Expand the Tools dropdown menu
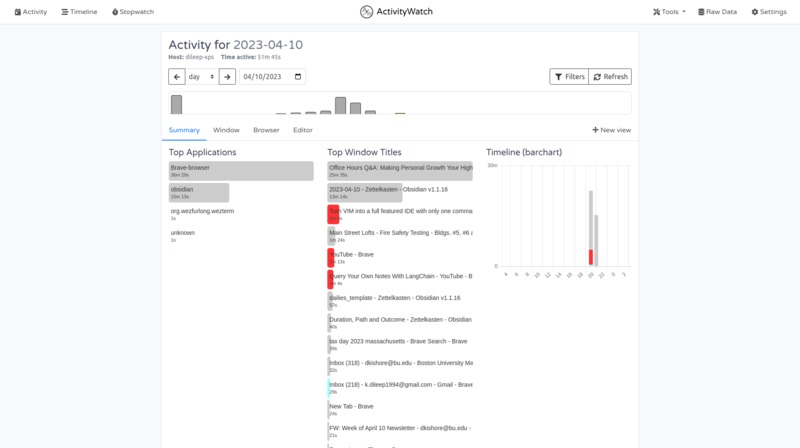Screen dimensions: 800x448 (x=669, y=12)
